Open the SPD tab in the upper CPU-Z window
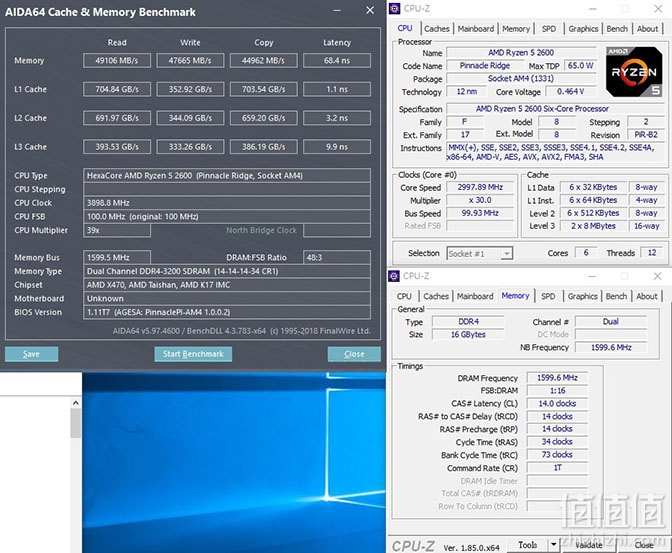The height and width of the screenshot is (553, 672). point(549,29)
